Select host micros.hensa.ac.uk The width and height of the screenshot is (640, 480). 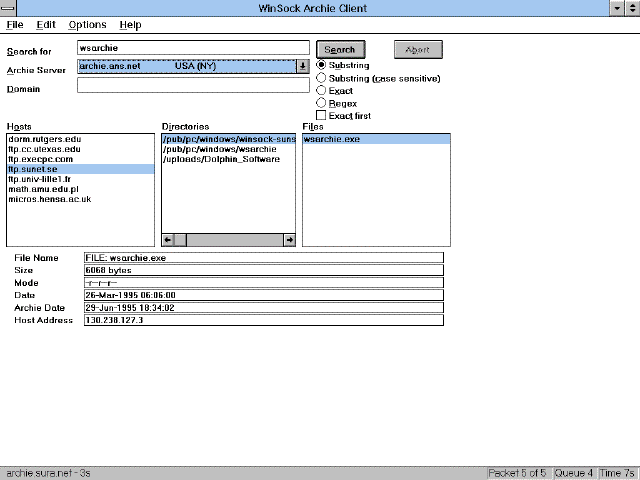[80, 199]
